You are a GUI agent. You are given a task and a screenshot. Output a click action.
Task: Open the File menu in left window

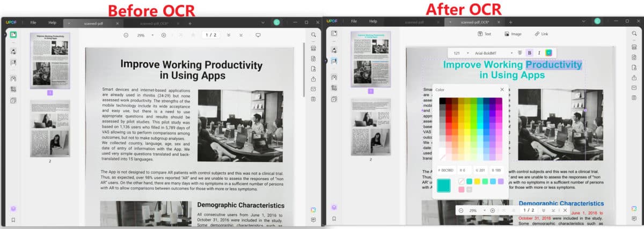[33, 23]
